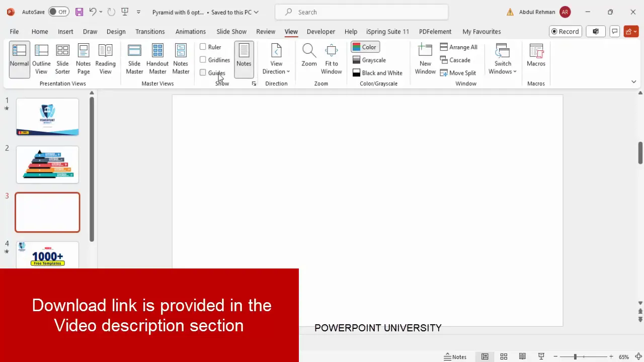Select Color display mode
Viewport: 644px width, 362px height.
point(365,47)
